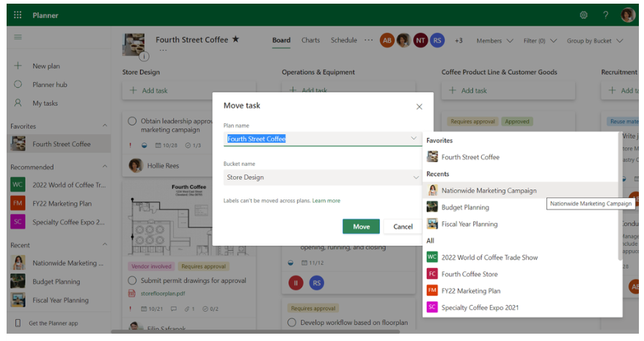Image resolution: width=644 pixels, height=341 pixels.
Task: Choose Fourth Coffee Store from the All list
Action: click(x=520, y=274)
